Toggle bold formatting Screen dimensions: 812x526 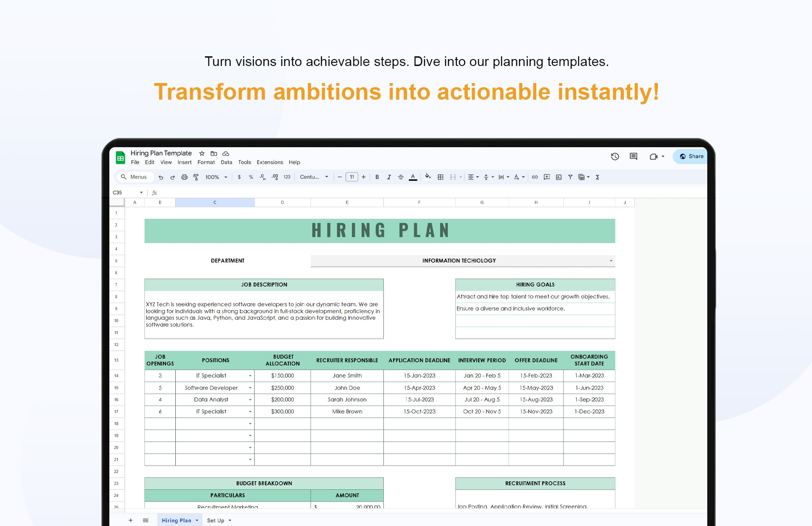pyautogui.click(x=377, y=177)
